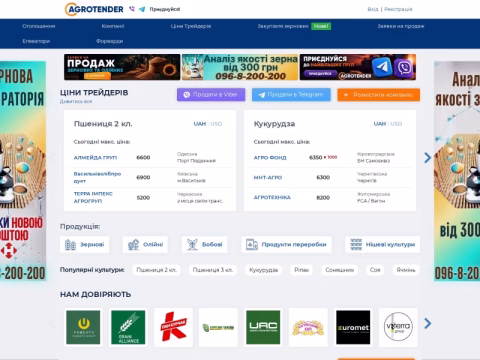This screenshot has height=360, width=480.
Task: Open the Приєднуйся Telegram Viber banner
Action: tap(358, 67)
